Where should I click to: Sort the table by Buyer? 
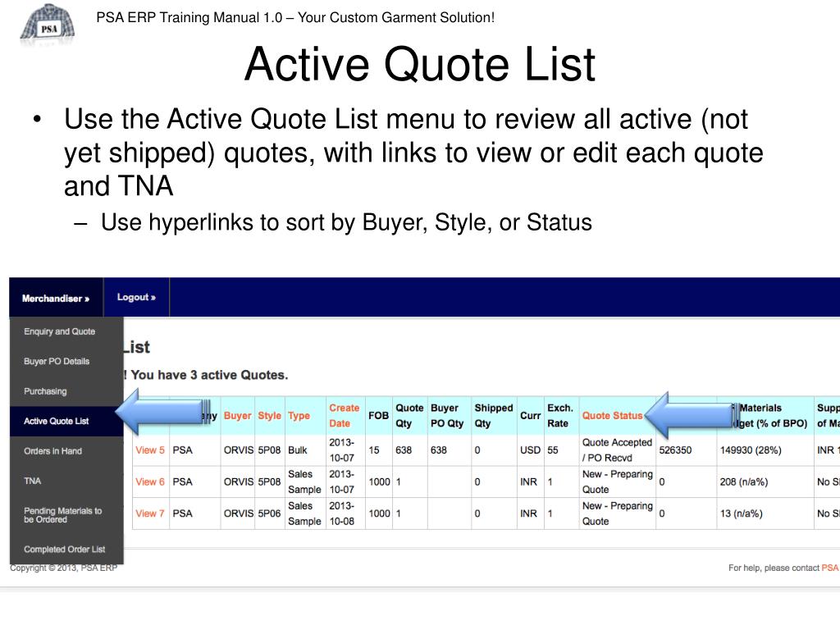click(237, 416)
